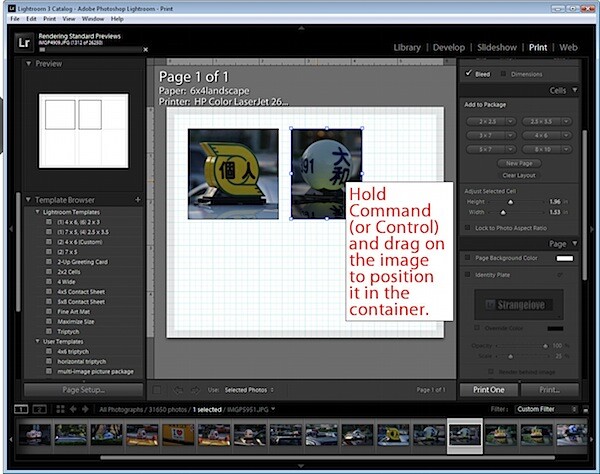Open the Custom Filter dropdown
The height and width of the screenshot is (474, 600).
(x=546, y=409)
